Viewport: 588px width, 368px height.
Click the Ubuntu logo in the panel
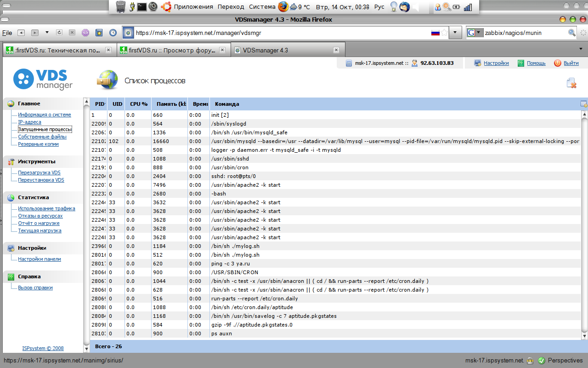click(166, 7)
